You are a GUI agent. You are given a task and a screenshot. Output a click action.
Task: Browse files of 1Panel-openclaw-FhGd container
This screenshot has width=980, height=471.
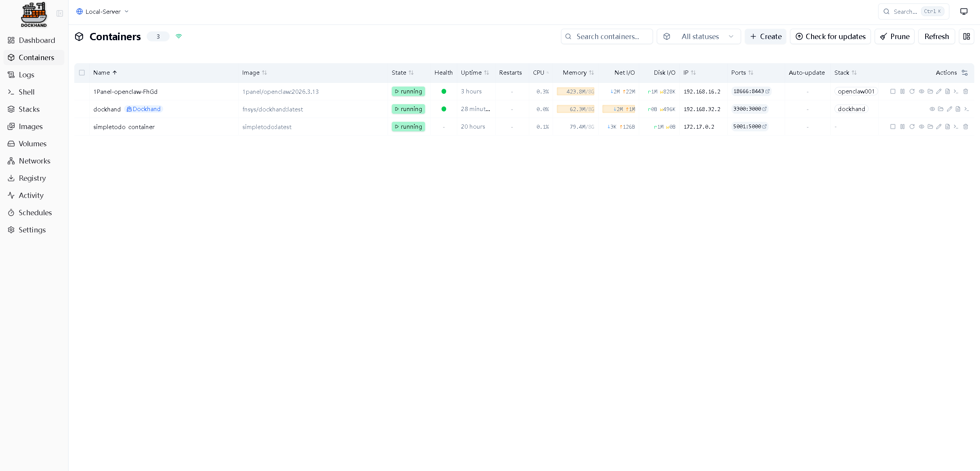coord(930,92)
